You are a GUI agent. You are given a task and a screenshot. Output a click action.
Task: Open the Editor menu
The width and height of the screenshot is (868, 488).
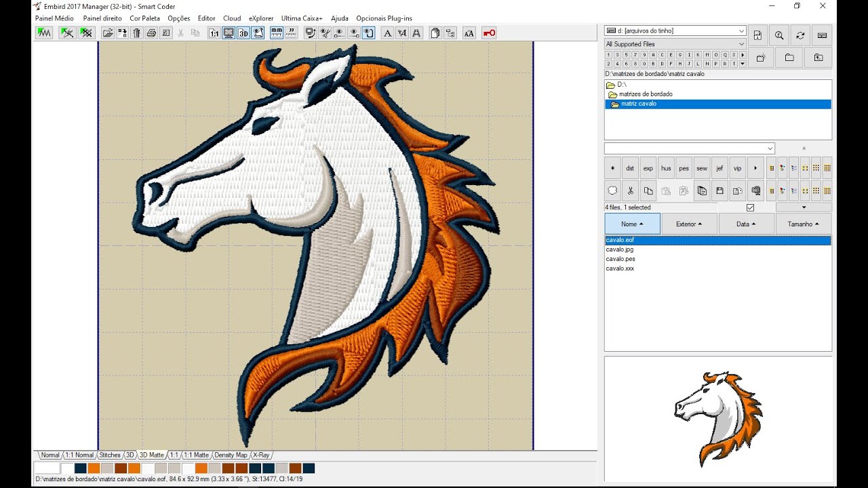tap(207, 18)
